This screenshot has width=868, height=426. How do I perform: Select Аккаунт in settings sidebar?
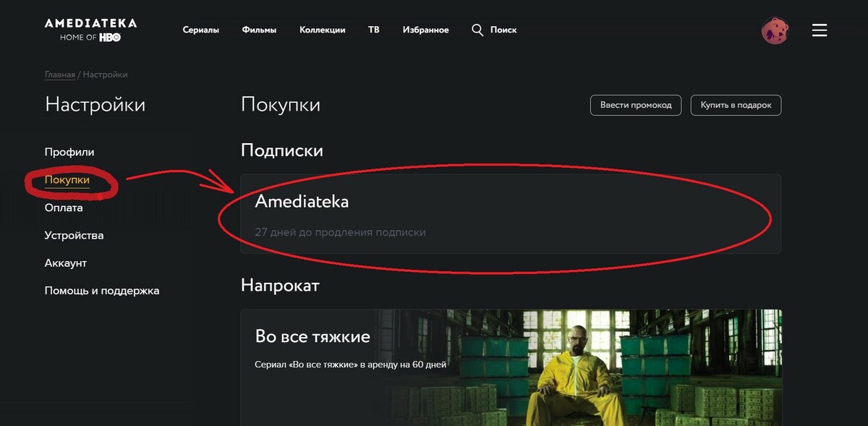(x=66, y=263)
